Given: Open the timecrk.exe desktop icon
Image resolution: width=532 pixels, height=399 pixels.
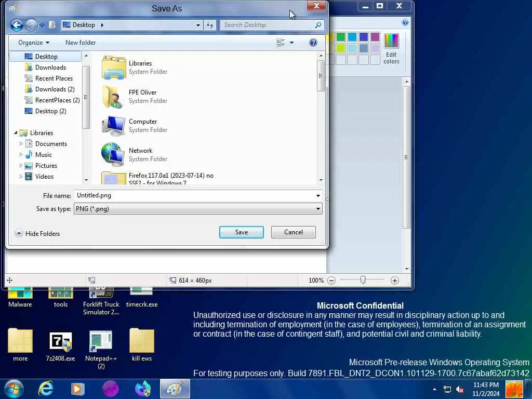Looking at the screenshot, I should 142,298.
